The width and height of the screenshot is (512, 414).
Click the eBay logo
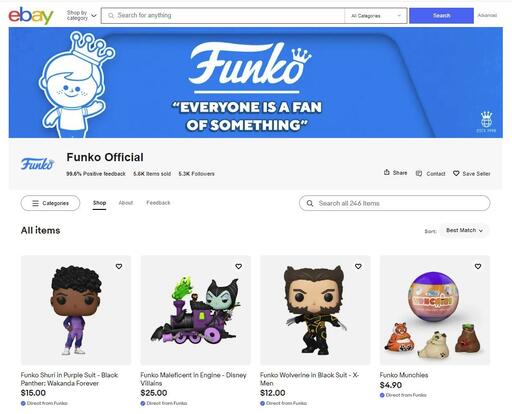tap(31, 15)
